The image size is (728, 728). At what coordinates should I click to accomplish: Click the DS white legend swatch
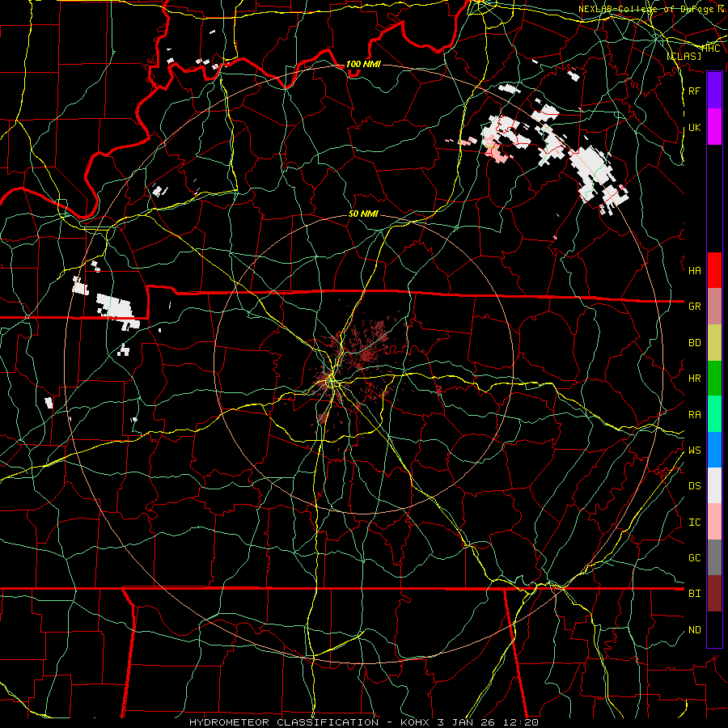click(714, 485)
